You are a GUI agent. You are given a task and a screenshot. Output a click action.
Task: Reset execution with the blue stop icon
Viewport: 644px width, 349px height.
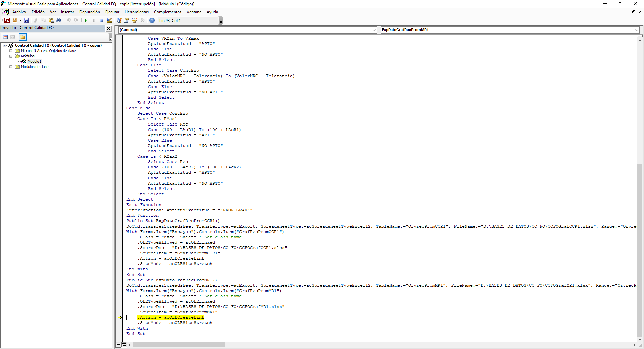(101, 20)
